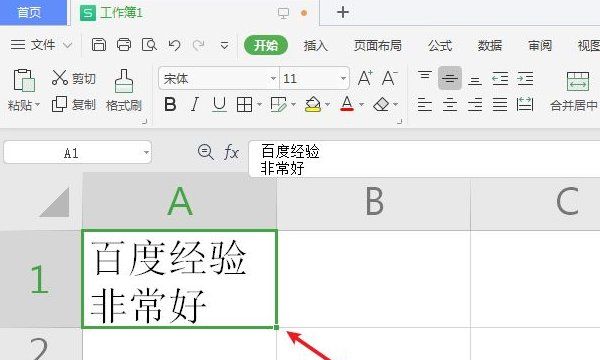Open the clear eraser dropdown arrow

pyautogui.click(x=395, y=104)
